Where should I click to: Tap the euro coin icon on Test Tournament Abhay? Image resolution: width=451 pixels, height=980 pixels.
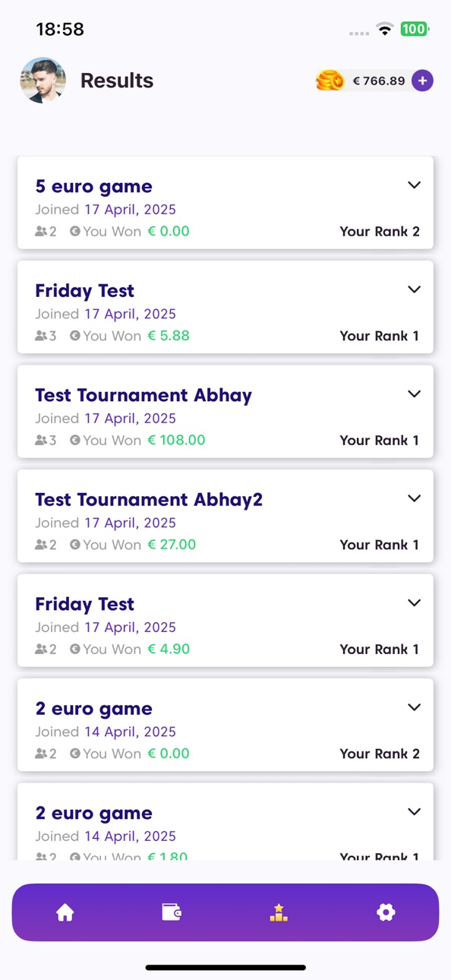[75, 440]
